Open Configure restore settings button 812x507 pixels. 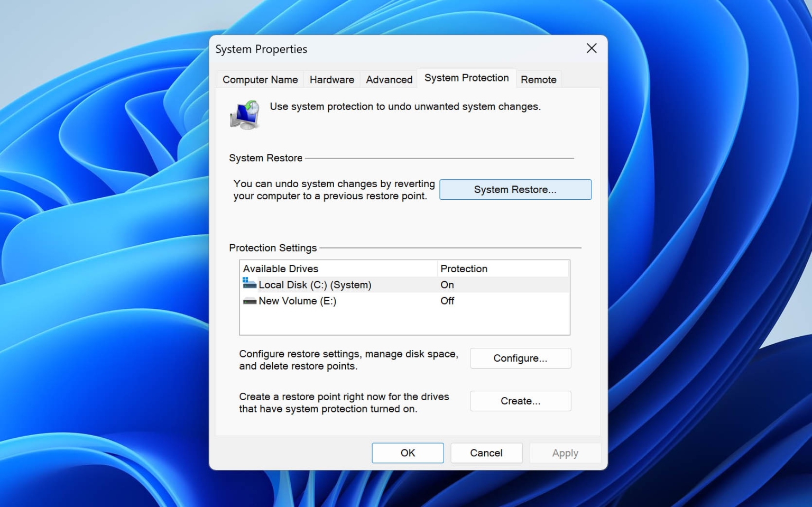pos(520,358)
